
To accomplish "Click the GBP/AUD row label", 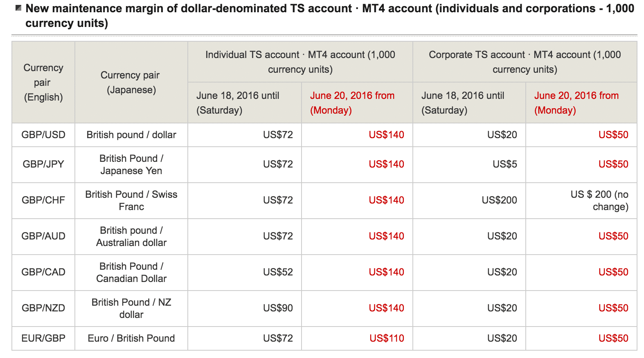I will 43,236.
